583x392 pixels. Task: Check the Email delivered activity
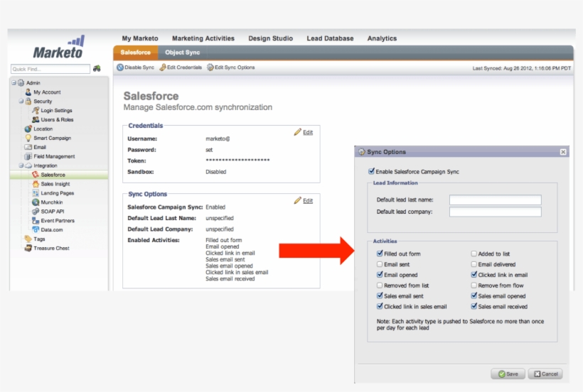[474, 264]
